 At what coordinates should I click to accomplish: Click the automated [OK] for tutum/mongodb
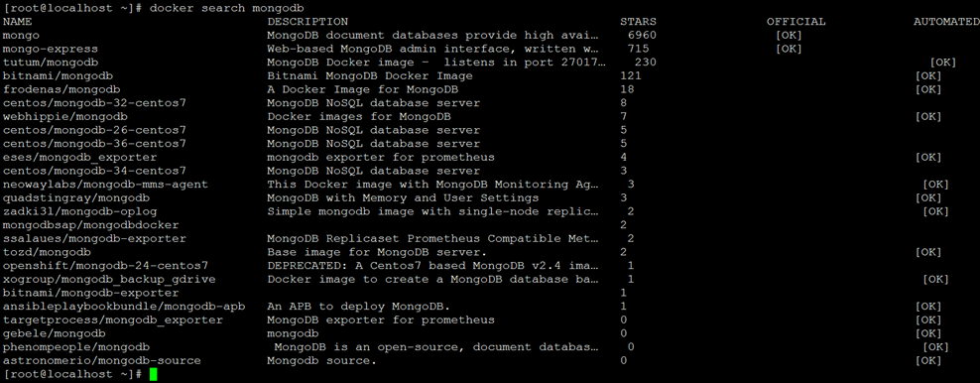tap(943, 63)
